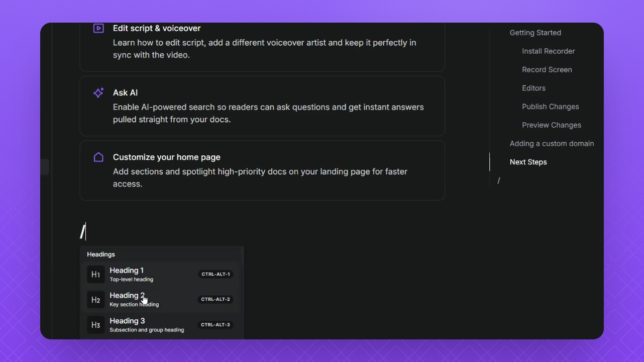The width and height of the screenshot is (644, 362).
Task: Click the CTRL-ALT-3 shortcut badge
Action: [216, 325]
